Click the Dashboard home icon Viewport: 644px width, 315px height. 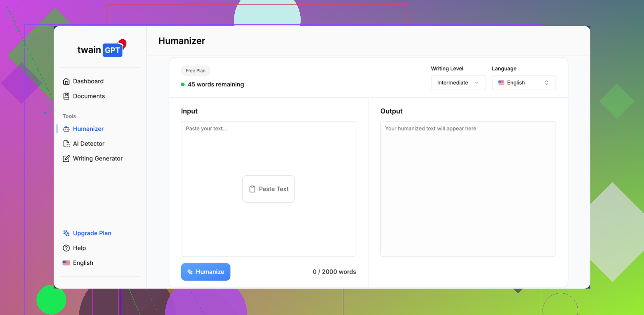(x=66, y=81)
